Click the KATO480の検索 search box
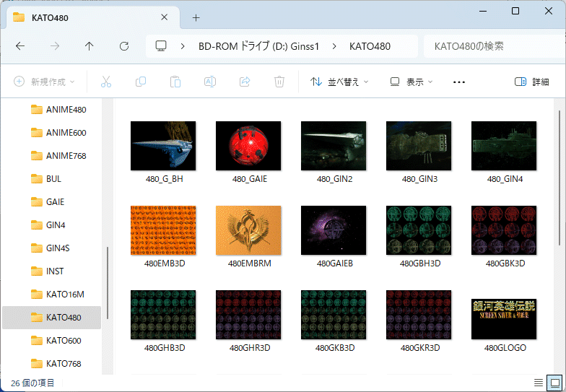Image resolution: width=566 pixels, height=392 pixels. coord(495,46)
